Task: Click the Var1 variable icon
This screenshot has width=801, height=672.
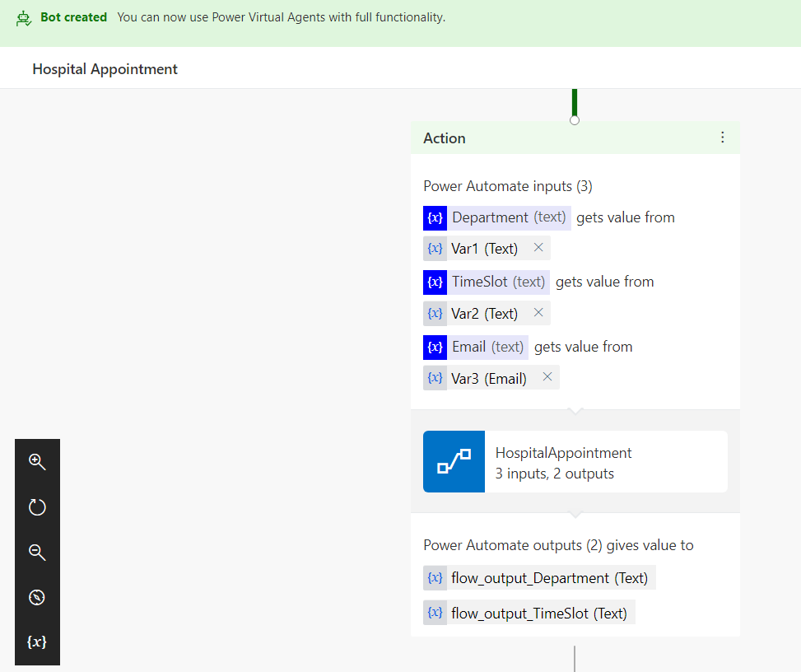Action: [x=435, y=249]
